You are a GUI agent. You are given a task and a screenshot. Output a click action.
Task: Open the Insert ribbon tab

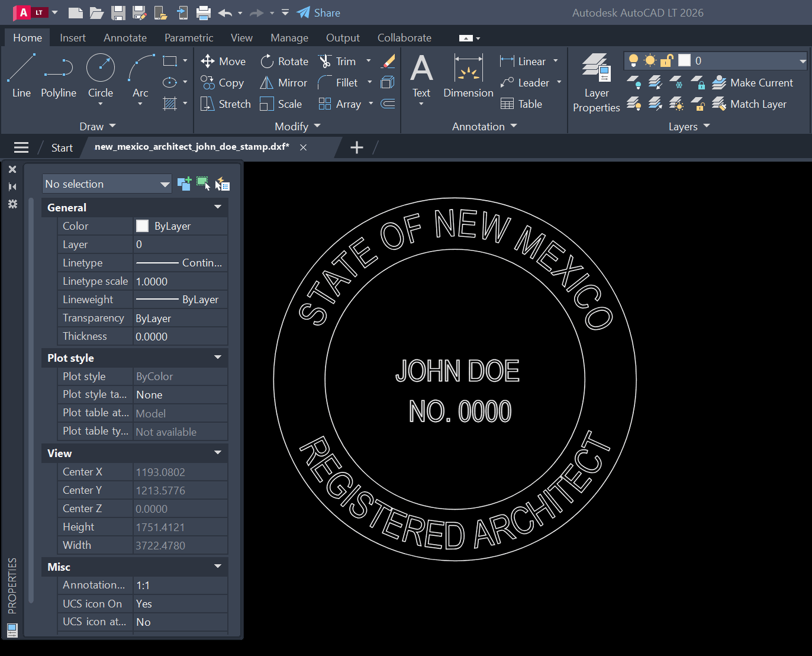[73, 38]
